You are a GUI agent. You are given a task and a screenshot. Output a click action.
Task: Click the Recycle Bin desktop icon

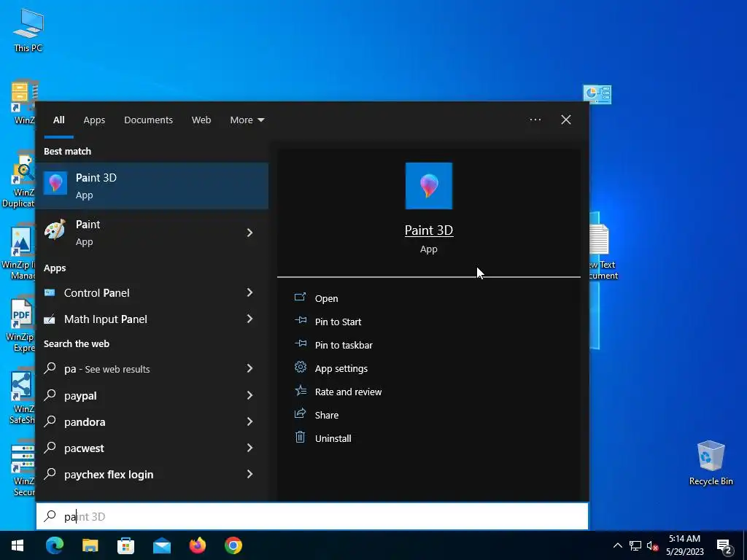point(711,463)
